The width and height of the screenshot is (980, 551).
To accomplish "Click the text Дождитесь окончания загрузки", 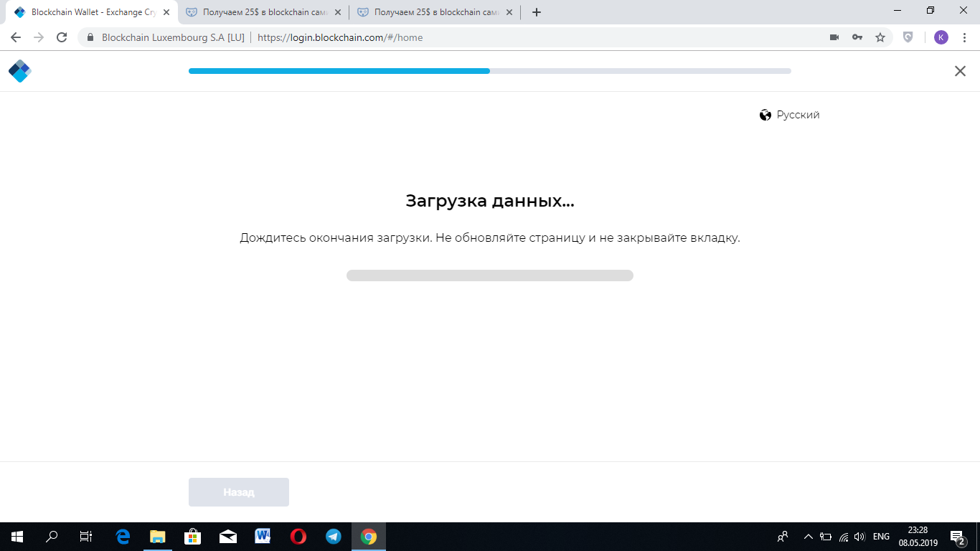I will point(336,237).
